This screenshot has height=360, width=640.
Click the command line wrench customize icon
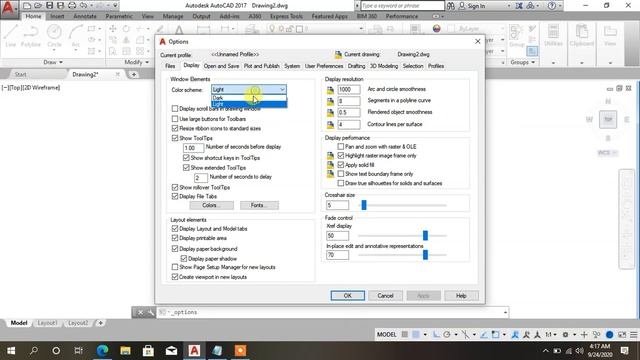150,312
